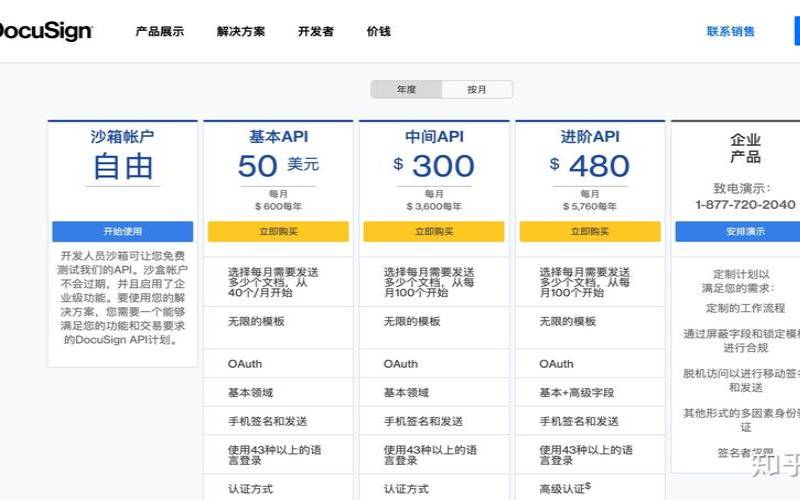Viewport: 800px width, 500px height.
Task: Click the 基本API plan title
Action: (x=279, y=137)
